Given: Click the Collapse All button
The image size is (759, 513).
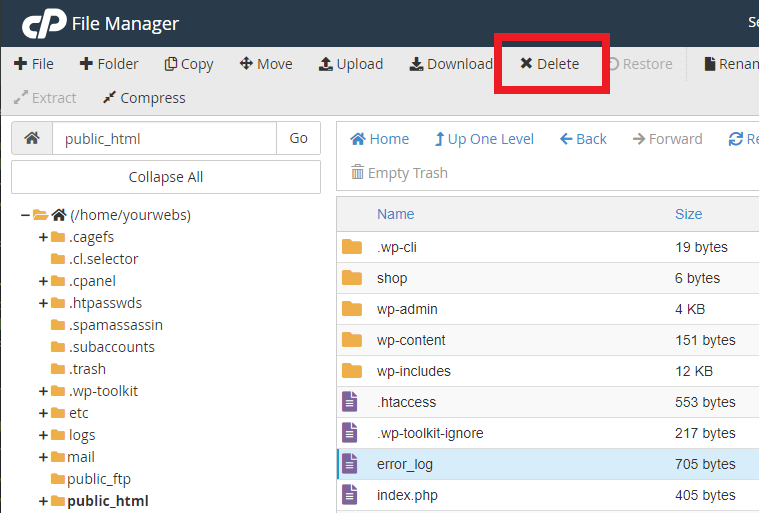Looking at the screenshot, I should coord(166,177).
